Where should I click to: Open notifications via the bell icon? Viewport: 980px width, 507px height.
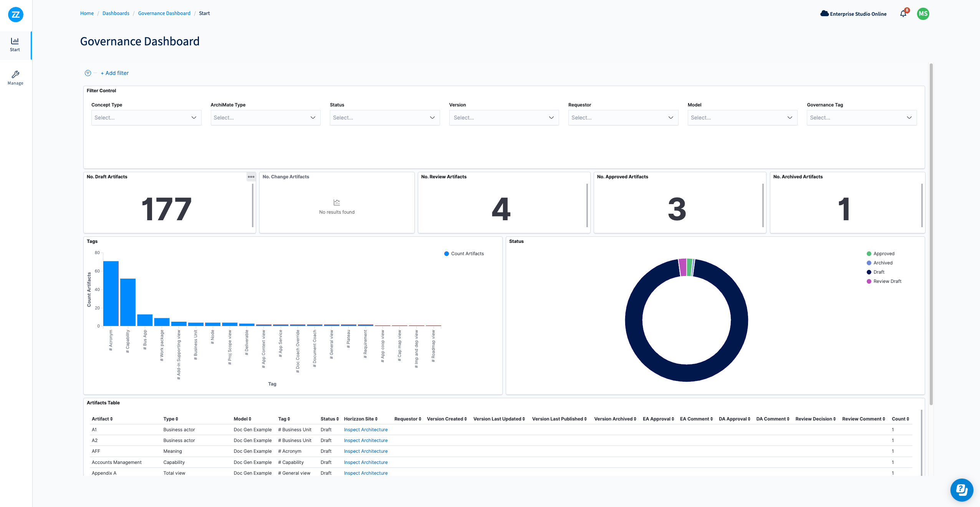tap(903, 14)
